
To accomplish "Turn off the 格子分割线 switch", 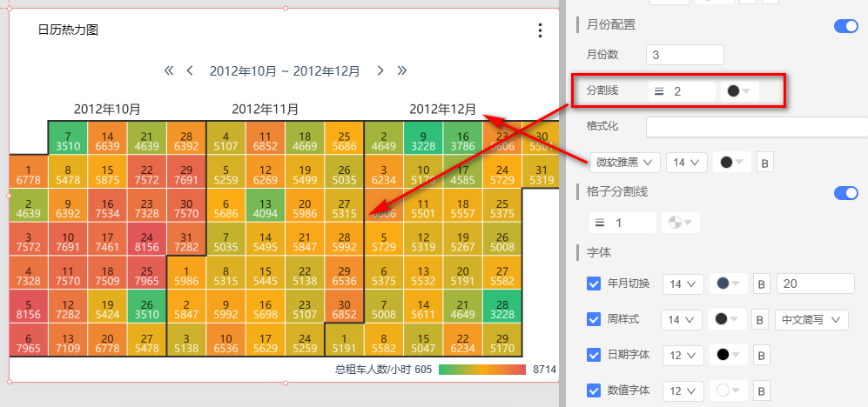I will [x=845, y=192].
